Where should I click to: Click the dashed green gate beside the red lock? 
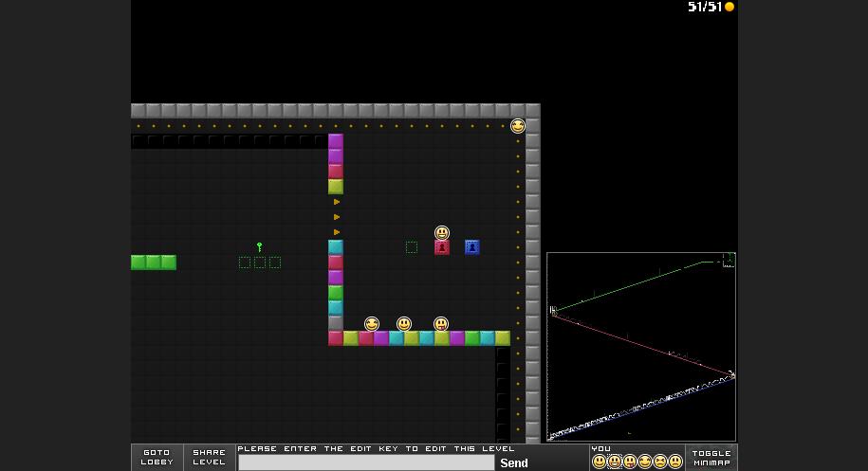pos(412,247)
